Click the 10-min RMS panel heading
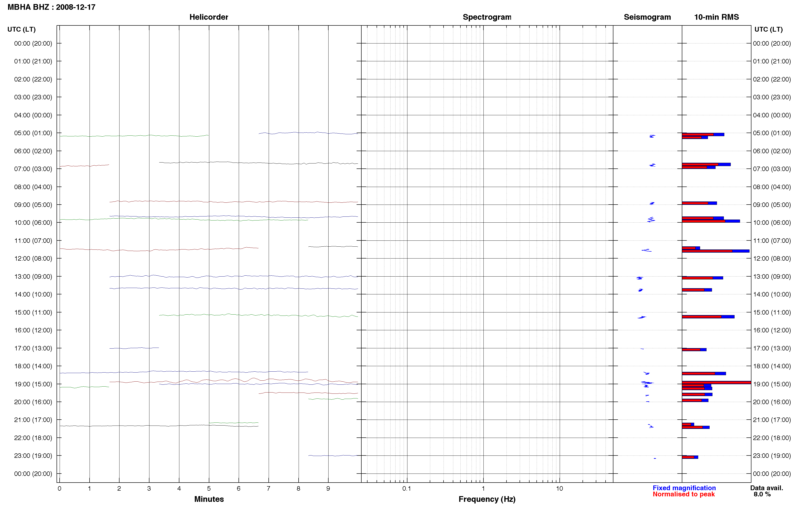The width and height of the screenshot is (812, 508). [x=716, y=17]
